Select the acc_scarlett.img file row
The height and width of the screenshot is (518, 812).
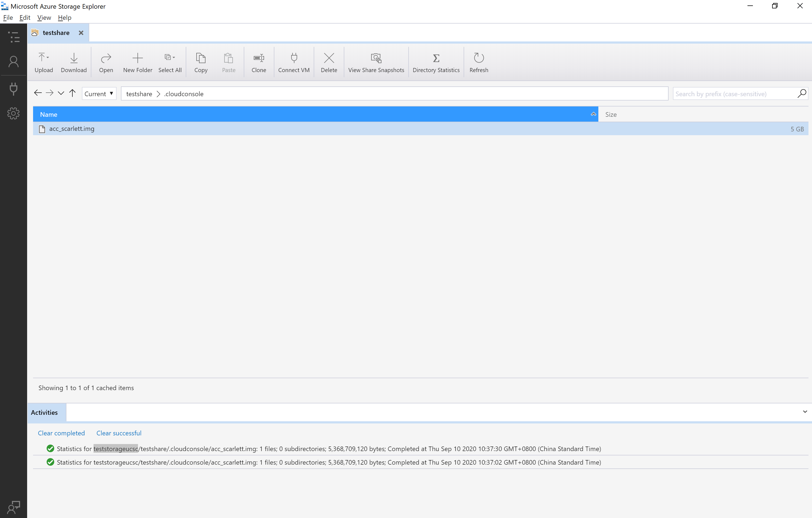pos(421,129)
